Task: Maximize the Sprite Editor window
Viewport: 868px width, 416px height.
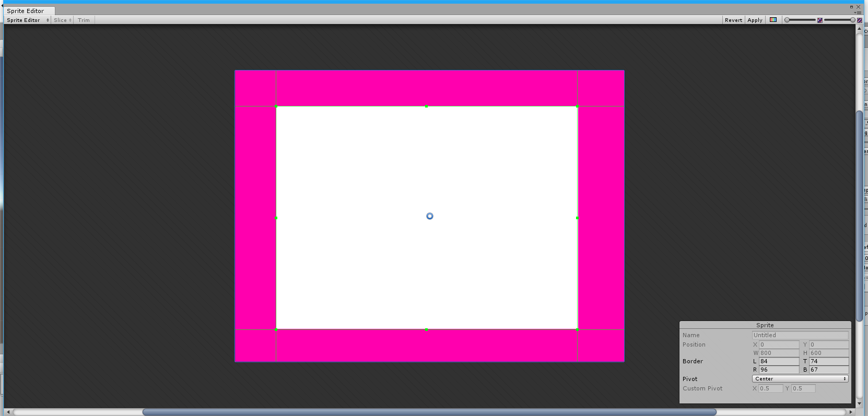Action: pos(851,7)
